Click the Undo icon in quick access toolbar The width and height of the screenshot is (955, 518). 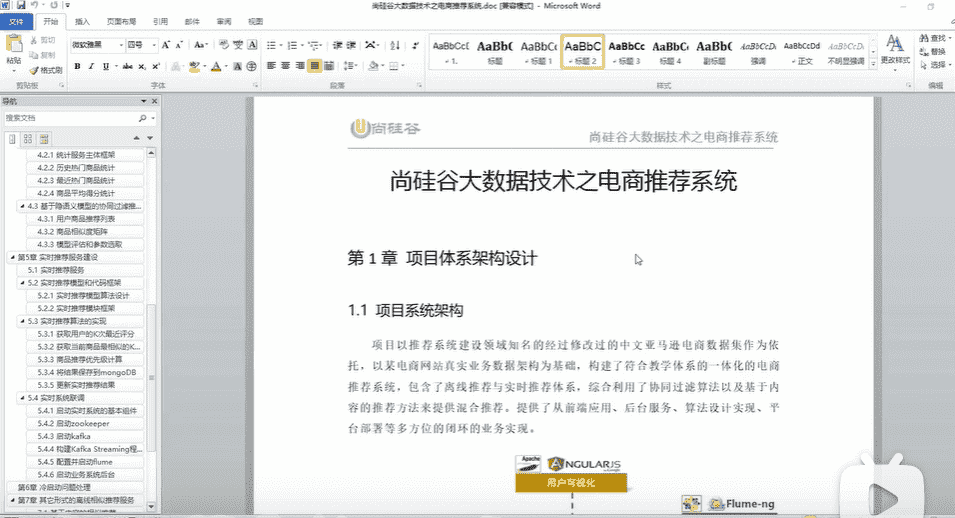click(x=35, y=5)
